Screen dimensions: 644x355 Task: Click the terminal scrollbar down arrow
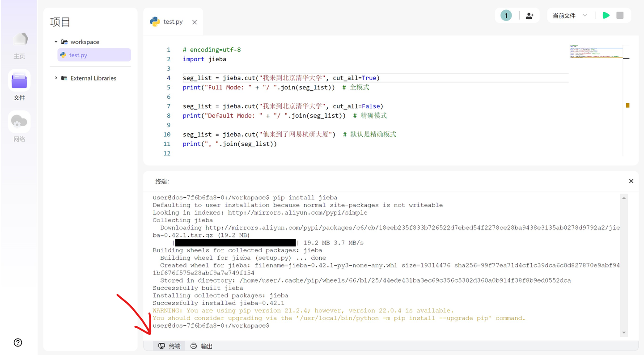pos(624,333)
